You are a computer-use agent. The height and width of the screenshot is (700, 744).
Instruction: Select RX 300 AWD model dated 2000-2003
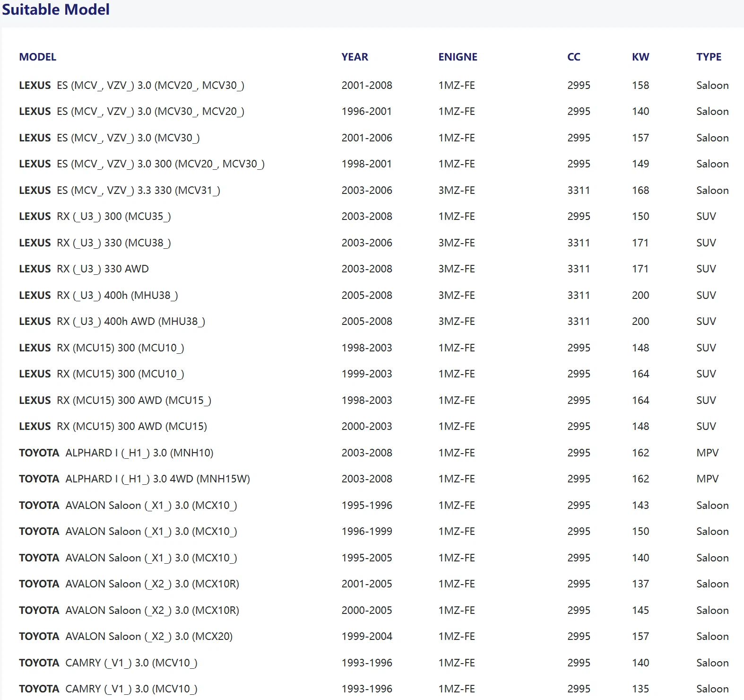pyautogui.click(x=113, y=427)
